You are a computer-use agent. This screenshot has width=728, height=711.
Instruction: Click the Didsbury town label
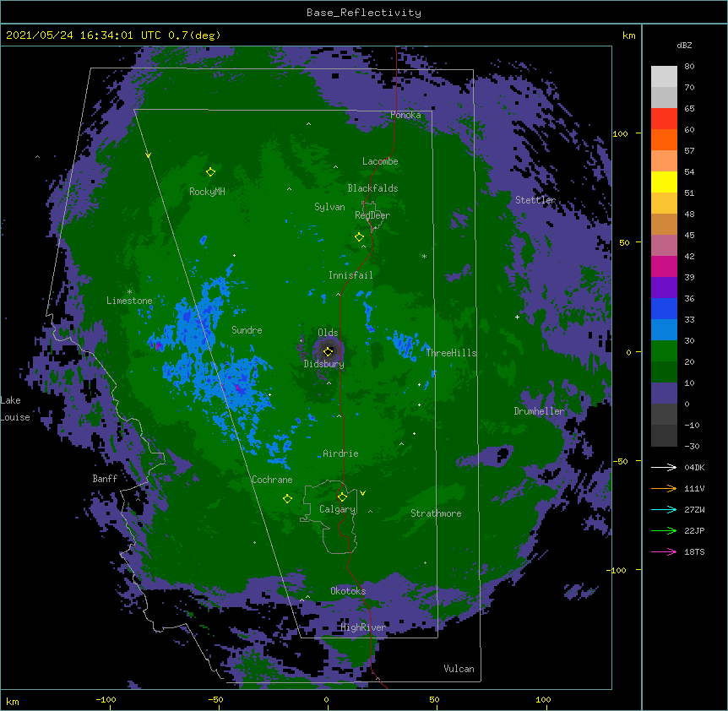(324, 364)
